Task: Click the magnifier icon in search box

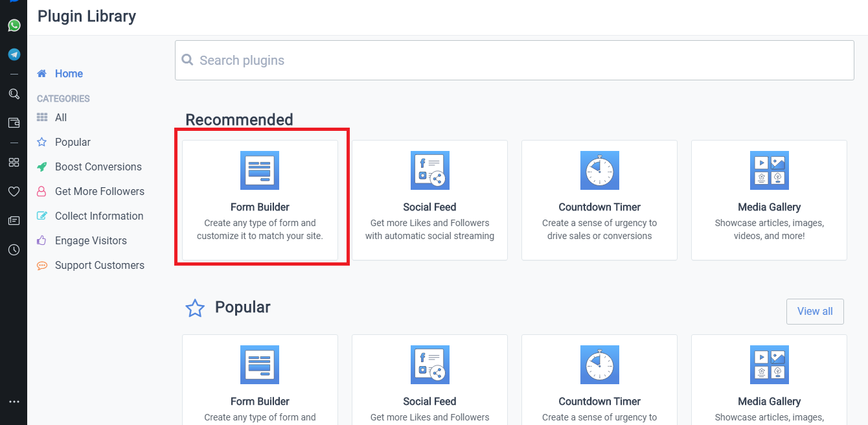Action: [187, 60]
